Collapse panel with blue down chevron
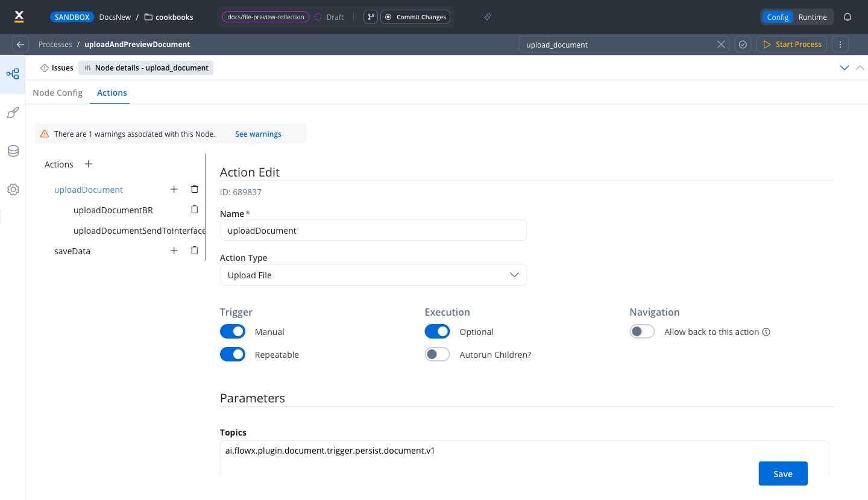This screenshot has height=500, width=868. [844, 68]
